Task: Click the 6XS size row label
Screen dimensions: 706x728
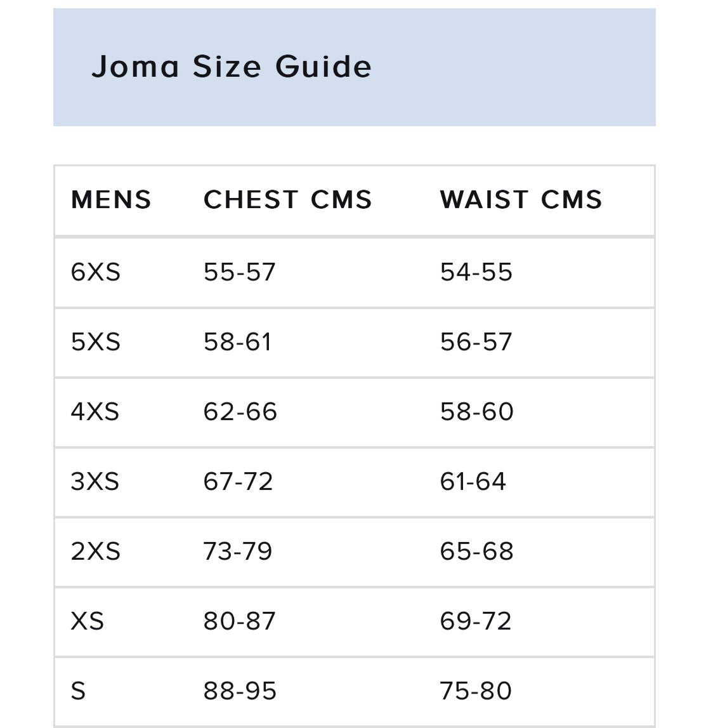Action: click(x=96, y=272)
